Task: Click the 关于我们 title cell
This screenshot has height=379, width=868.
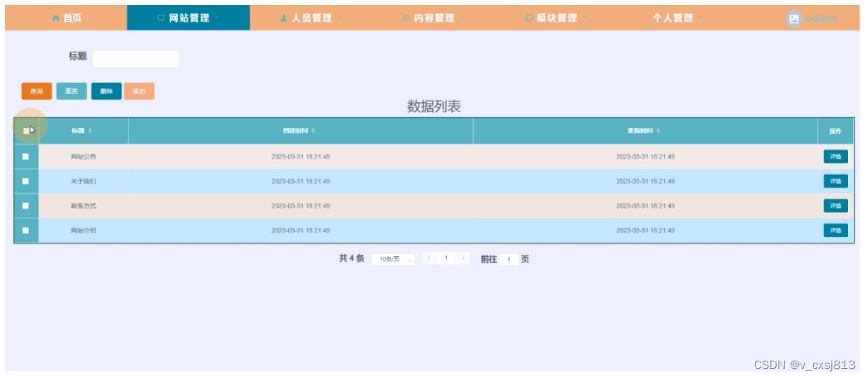Action: pos(83,181)
